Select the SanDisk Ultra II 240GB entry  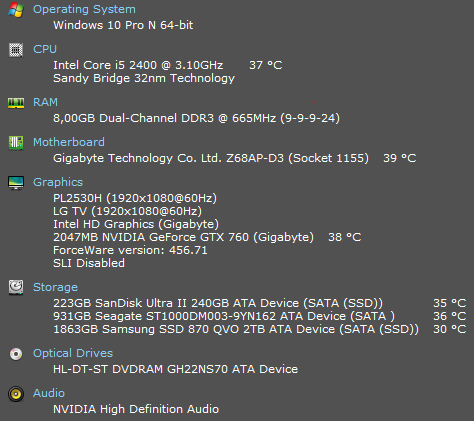(218, 303)
